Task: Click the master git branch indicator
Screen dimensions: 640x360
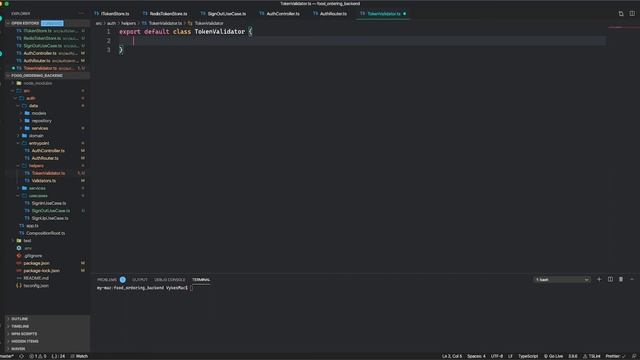Action: point(7,356)
